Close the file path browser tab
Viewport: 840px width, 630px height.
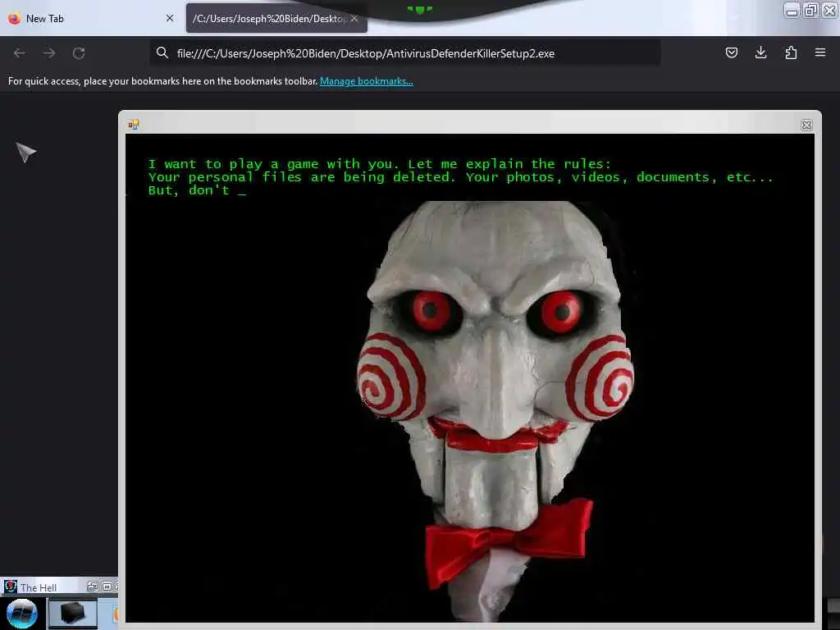click(x=354, y=18)
